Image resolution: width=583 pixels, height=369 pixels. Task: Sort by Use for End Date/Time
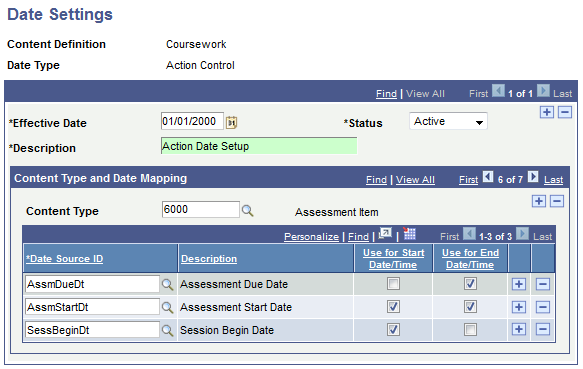(x=470, y=259)
